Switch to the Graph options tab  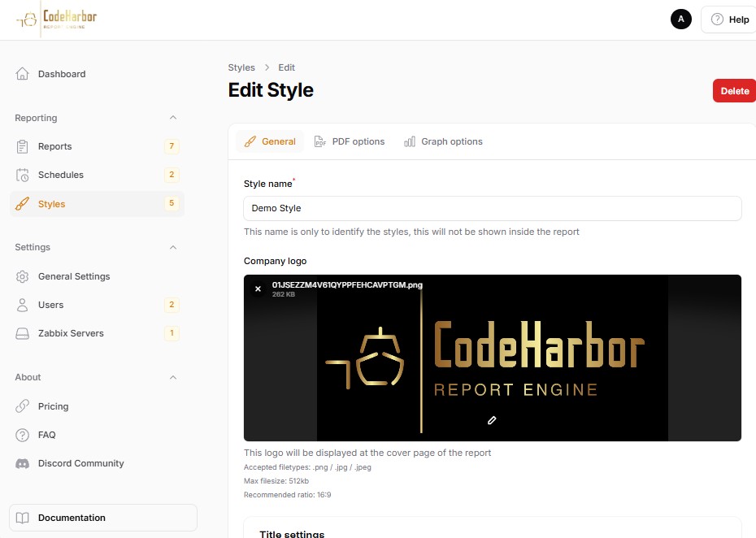point(443,141)
